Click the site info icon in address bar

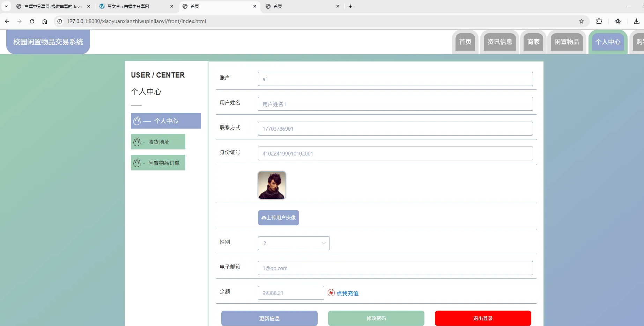point(59,21)
